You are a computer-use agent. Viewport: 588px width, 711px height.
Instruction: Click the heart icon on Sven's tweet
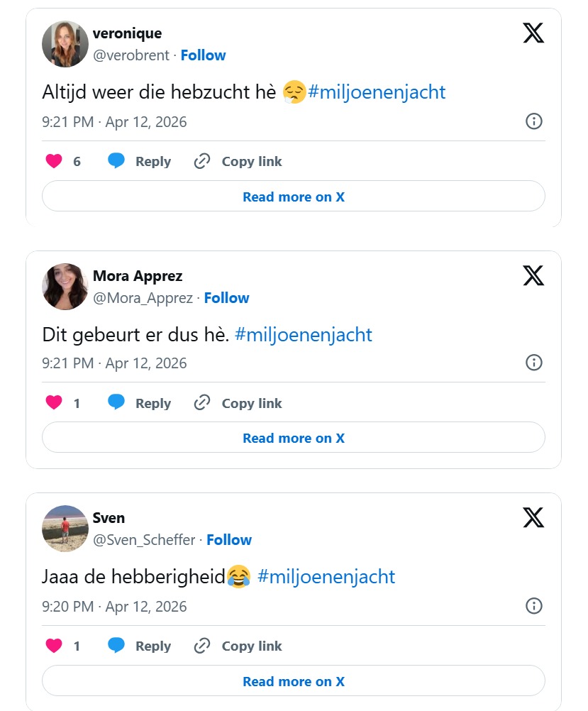[x=54, y=646]
